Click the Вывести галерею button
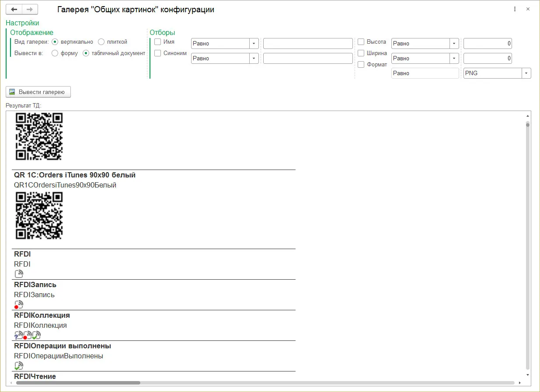The width and height of the screenshot is (540, 392). tap(38, 92)
